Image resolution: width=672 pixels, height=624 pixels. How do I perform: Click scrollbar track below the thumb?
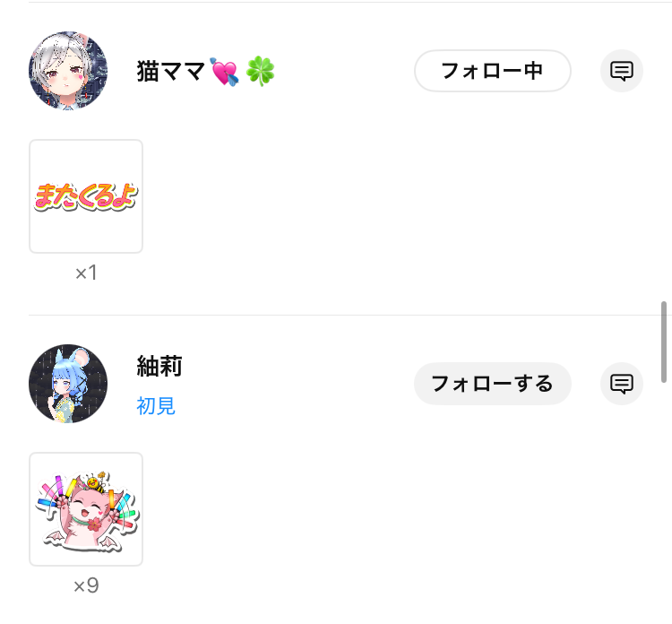pos(663,502)
